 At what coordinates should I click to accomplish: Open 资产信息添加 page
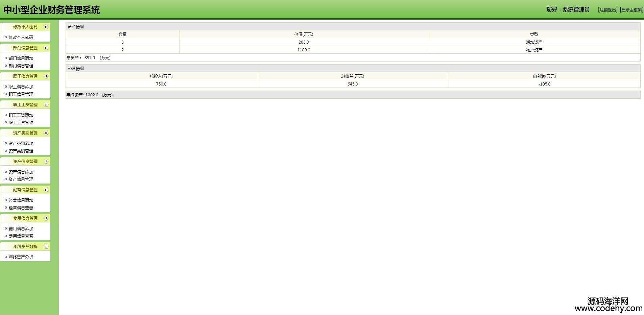[x=21, y=172]
